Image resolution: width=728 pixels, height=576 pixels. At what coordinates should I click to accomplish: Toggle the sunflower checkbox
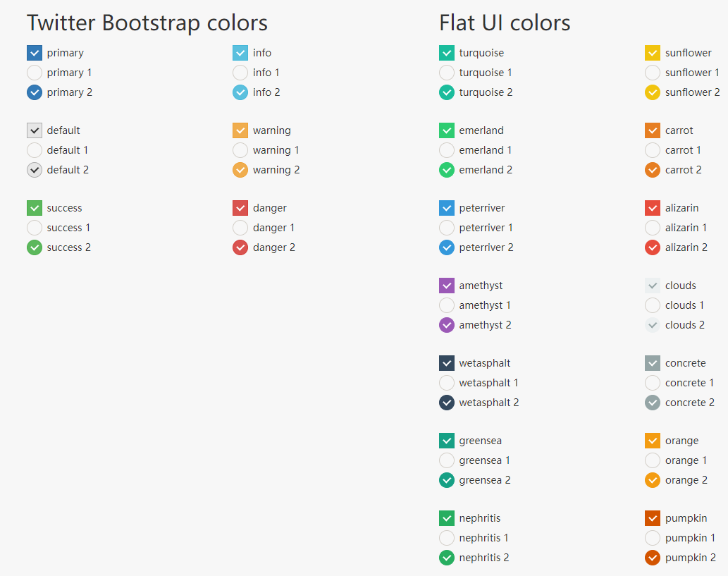pyautogui.click(x=653, y=53)
